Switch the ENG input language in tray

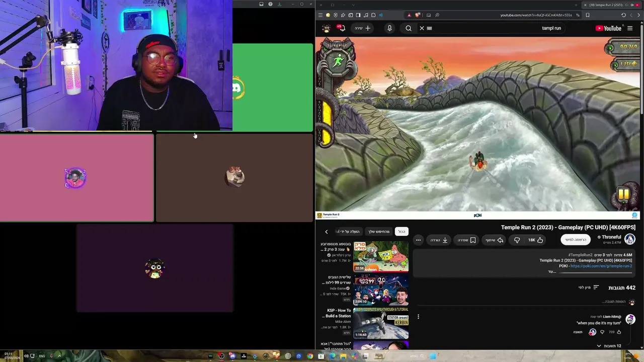[x=42, y=356]
